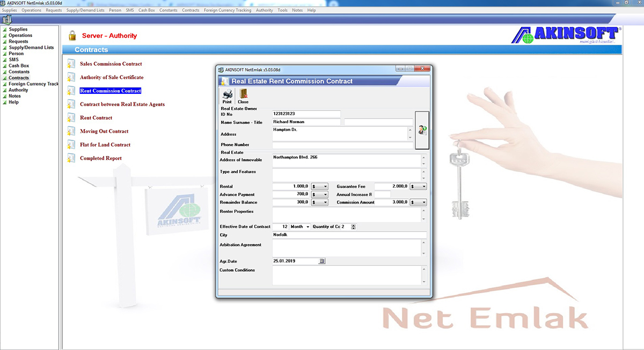
Task: Click the empty Title field beside the name
Action: pyautogui.click(x=378, y=122)
